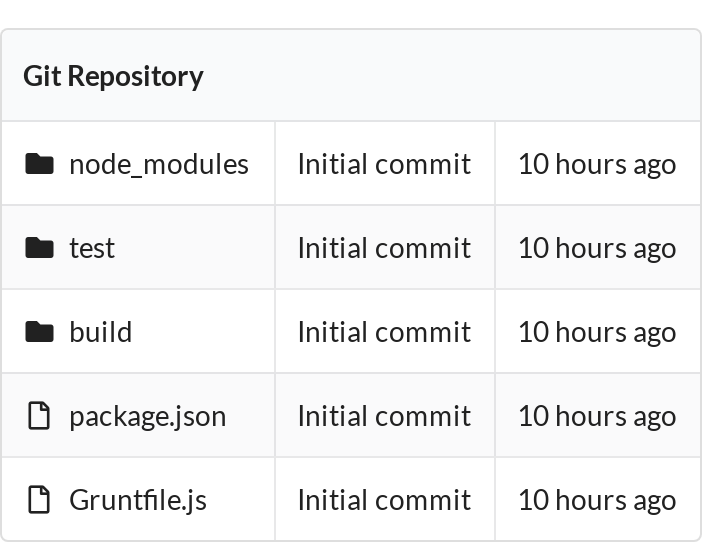Click the package.json file icon
Viewport: 702px width, 542px height.
coord(39,416)
